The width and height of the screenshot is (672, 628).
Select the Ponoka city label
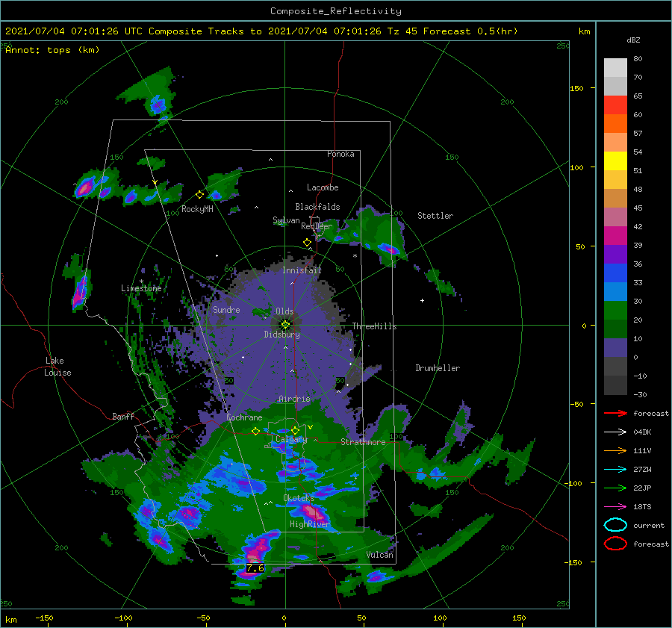pyautogui.click(x=340, y=154)
